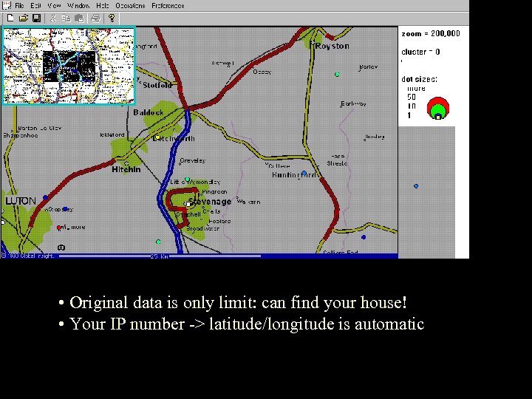532x399 pixels.
Task: Click the Royston town label
Action: 332,46
